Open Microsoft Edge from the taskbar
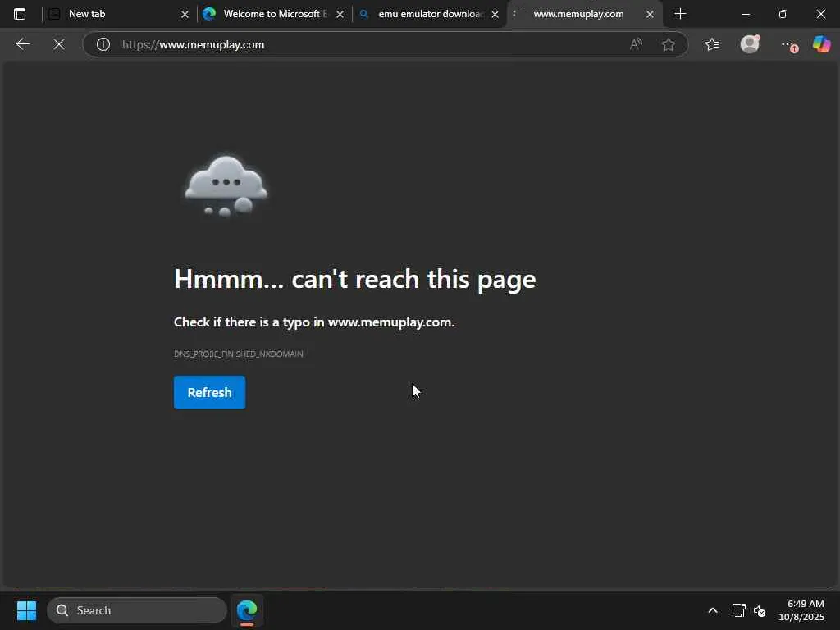 (x=247, y=610)
